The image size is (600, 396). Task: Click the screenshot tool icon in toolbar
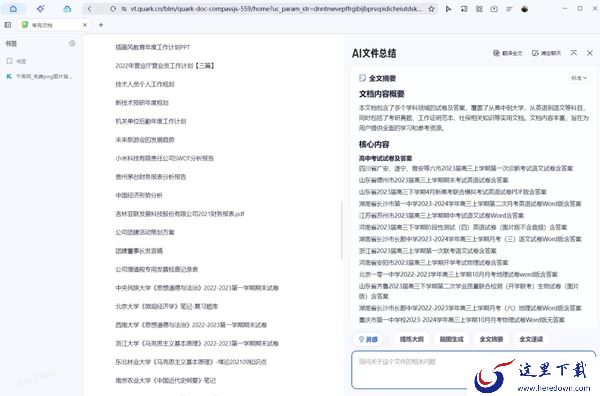click(x=464, y=9)
